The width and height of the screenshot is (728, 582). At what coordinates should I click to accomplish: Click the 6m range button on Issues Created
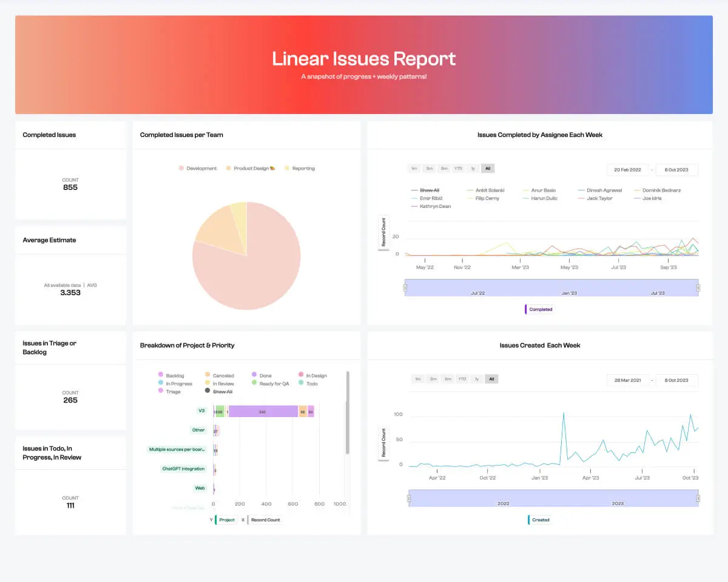click(447, 379)
